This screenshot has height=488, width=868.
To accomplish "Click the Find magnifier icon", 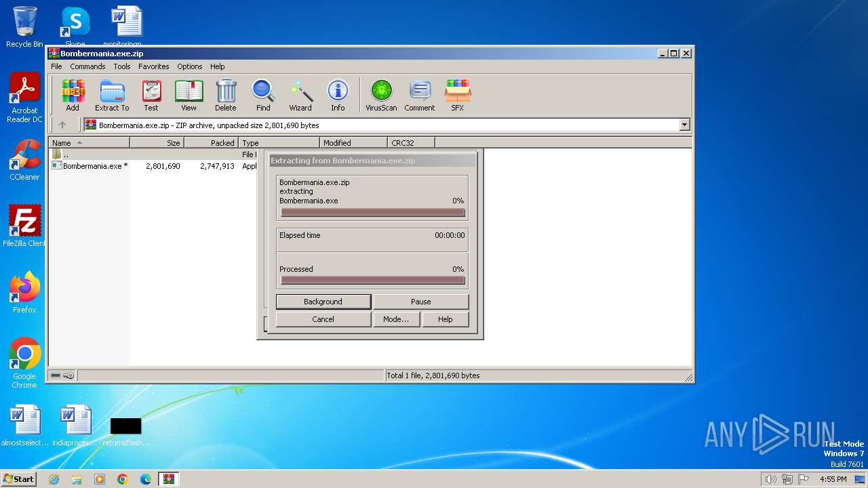I will coord(263,96).
